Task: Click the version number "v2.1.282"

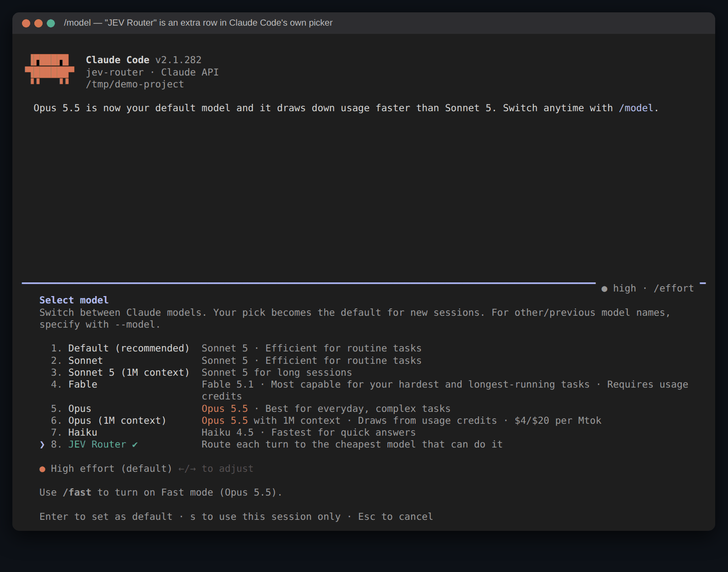Action: 179,60
